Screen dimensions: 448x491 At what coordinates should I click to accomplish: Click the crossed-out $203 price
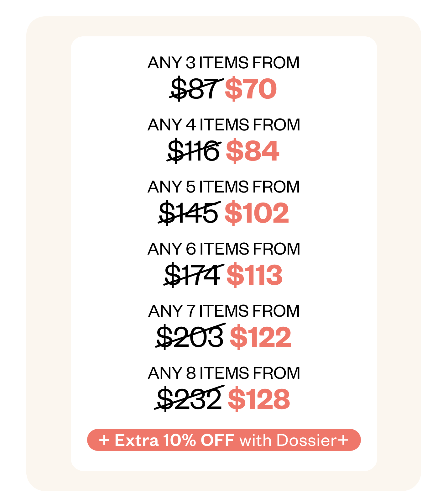[x=190, y=337]
